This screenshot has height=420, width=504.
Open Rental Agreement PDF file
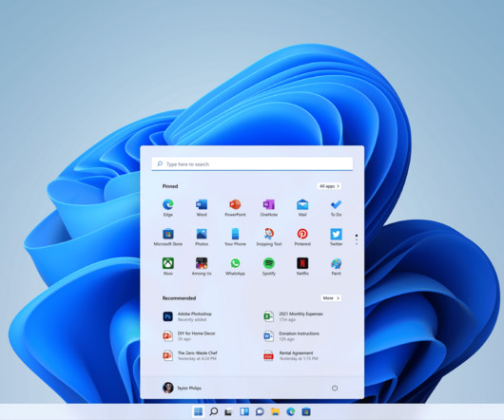point(291,355)
